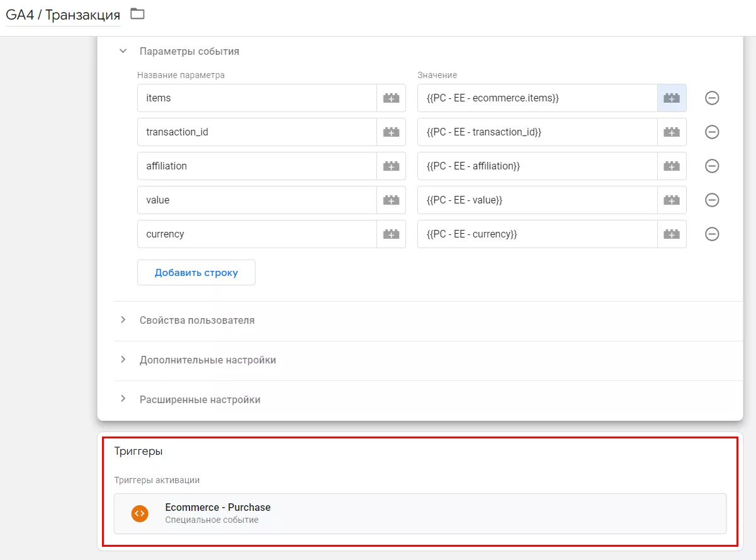Image resolution: width=756 pixels, height=560 pixels.
Task: Open variable picker for ecommerce.items value
Action: click(x=672, y=98)
